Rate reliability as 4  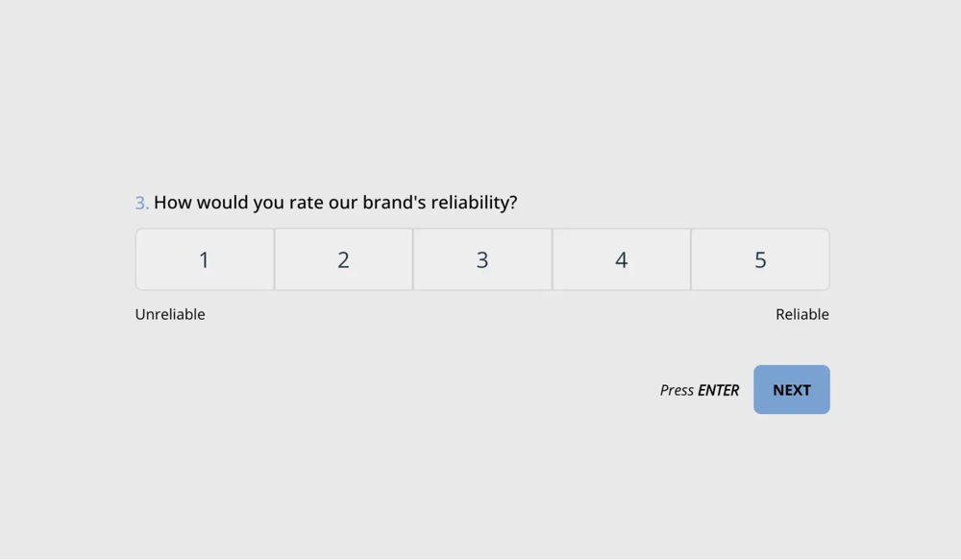(x=621, y=259)
